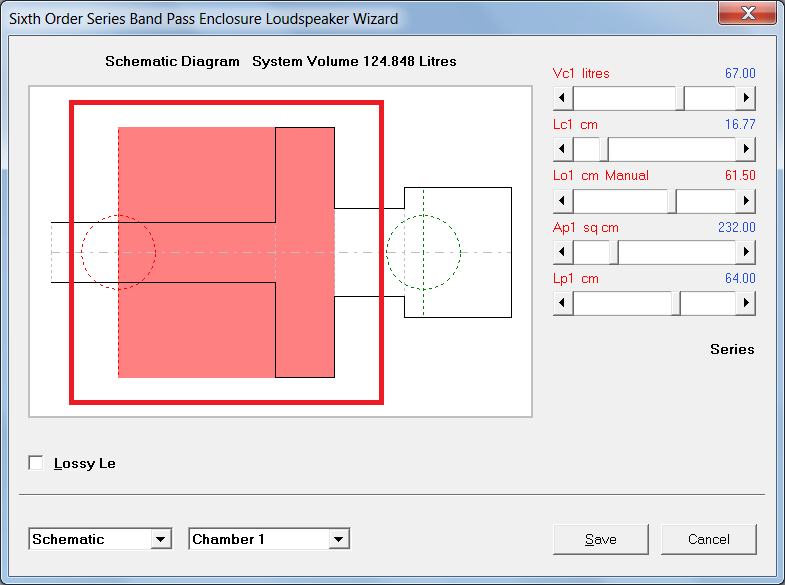Click the Lo1 cm Manual slider thumb
The height and width of the screenshot is (585, 785).
[672, 201]
